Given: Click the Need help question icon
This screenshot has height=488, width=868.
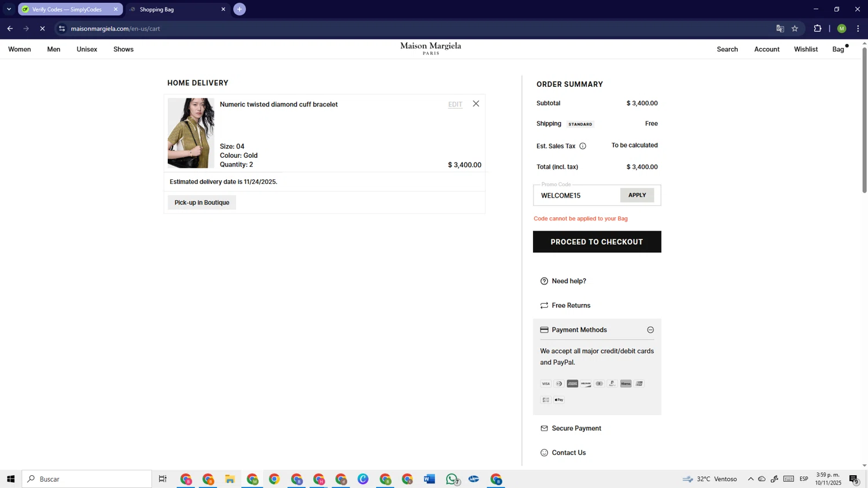Looking at the screenshot, I should click(544, 281).
